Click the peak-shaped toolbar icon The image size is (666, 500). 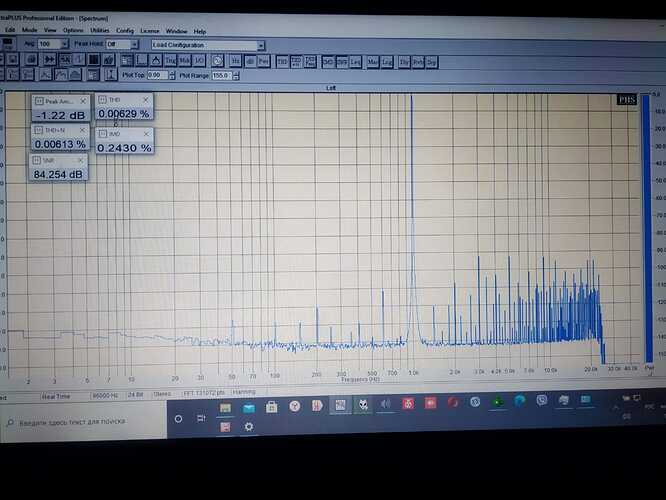pyautogui.click(x=156, y=60)
